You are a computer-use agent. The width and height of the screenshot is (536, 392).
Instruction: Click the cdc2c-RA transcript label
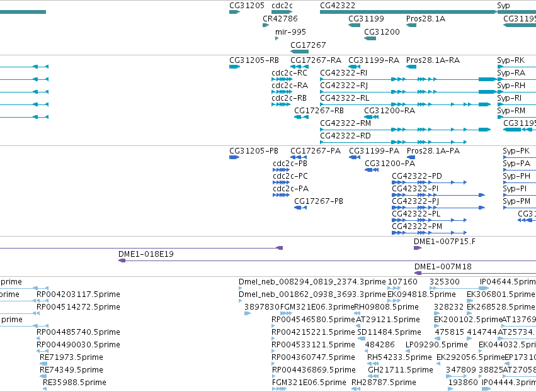(290, 86)
